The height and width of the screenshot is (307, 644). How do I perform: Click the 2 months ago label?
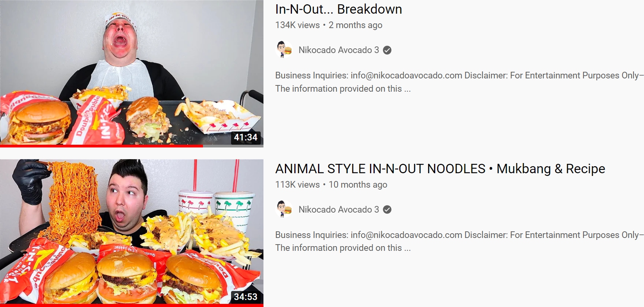356,25
